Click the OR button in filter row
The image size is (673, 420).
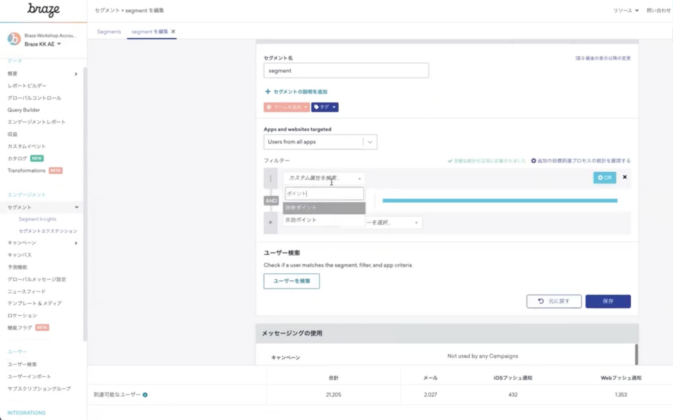pos(604,177)
